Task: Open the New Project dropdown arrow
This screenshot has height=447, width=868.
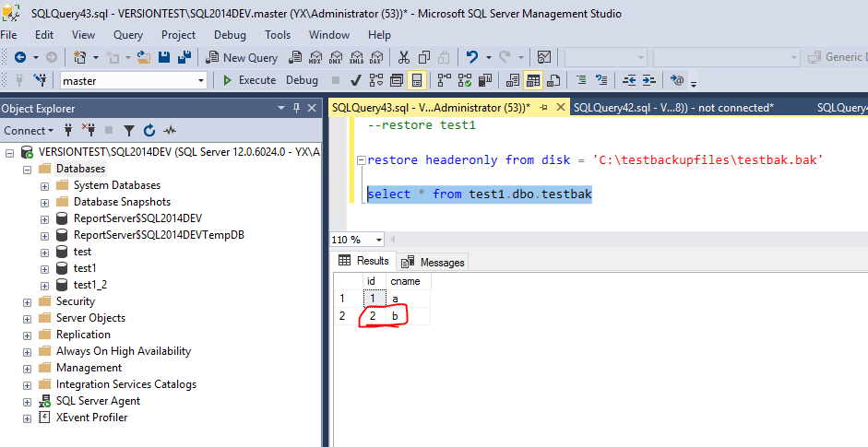Action: point(95,57)
